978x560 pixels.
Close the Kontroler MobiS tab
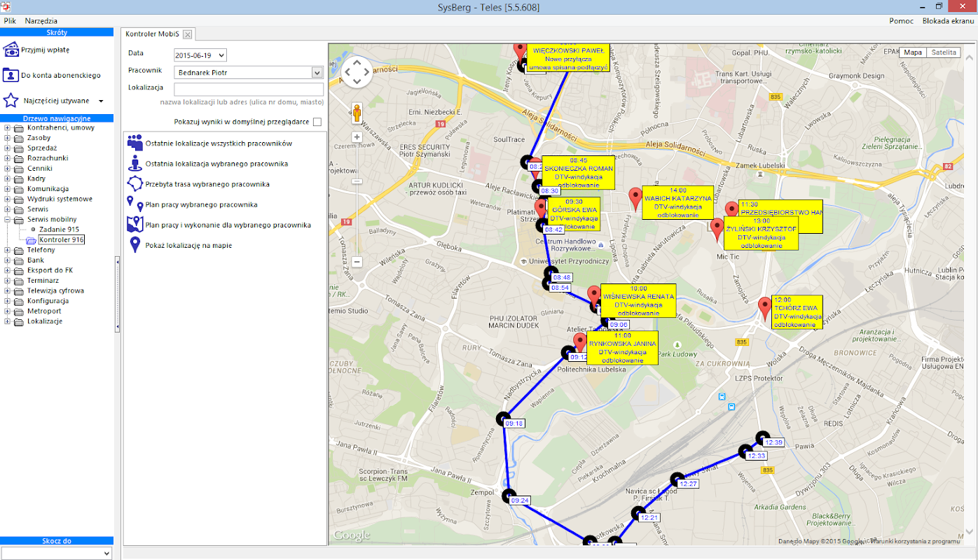tap(188, 34)
